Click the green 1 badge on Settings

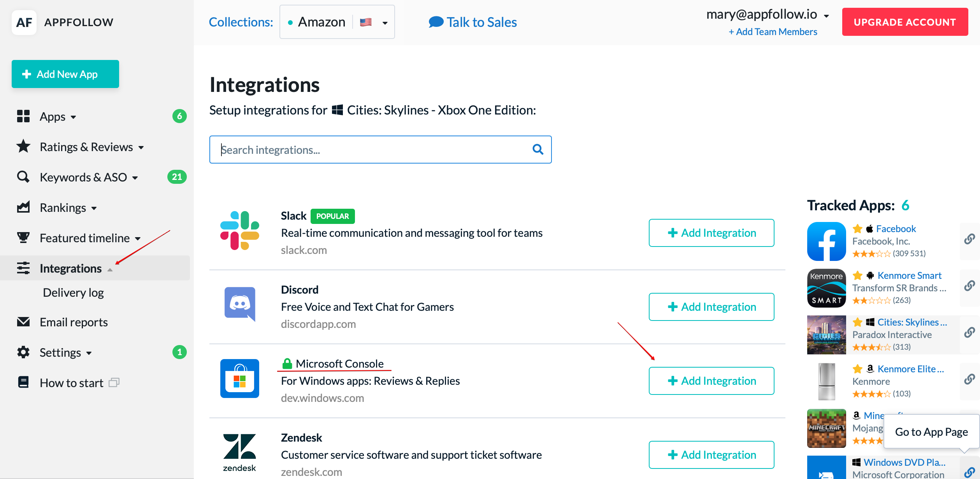179,352
